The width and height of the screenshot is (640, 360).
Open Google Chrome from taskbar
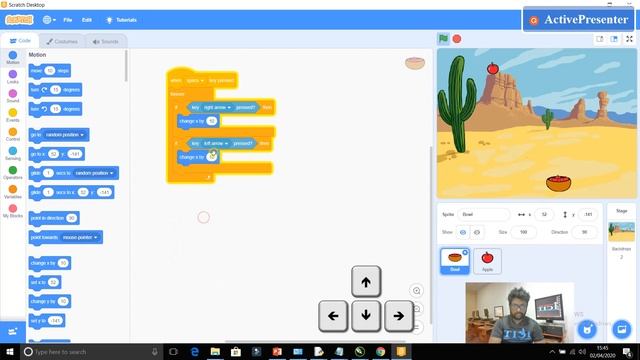380,351
